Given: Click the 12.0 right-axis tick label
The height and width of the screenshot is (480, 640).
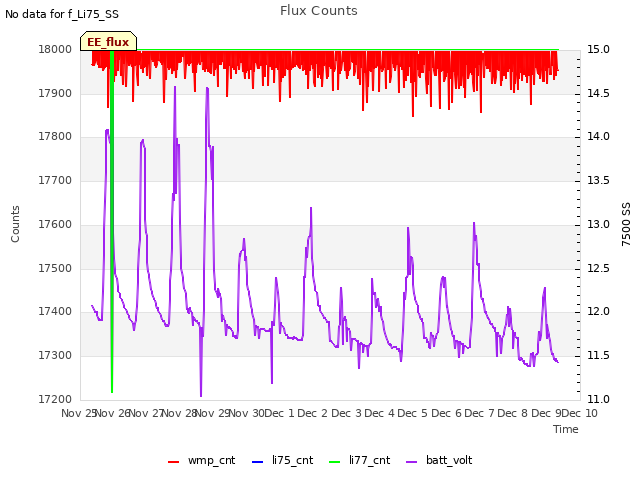Looking at the screenshot, I should (x=598, y=312).
